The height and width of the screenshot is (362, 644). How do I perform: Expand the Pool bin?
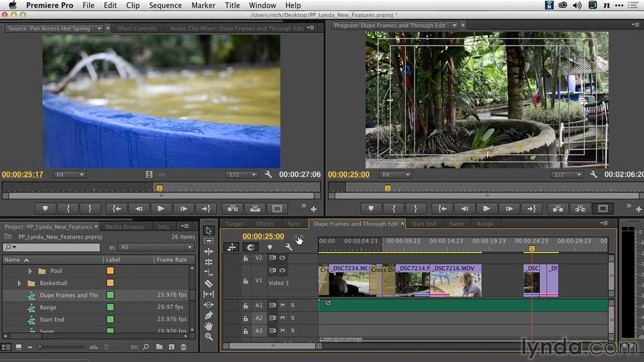click(x=30, y=271)
